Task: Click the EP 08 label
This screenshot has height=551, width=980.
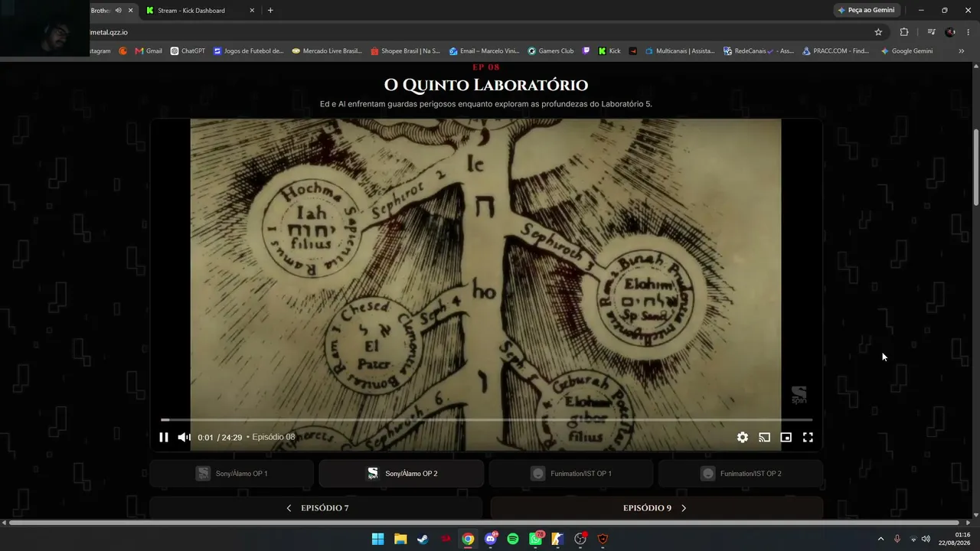Action: tap(486, 67)
